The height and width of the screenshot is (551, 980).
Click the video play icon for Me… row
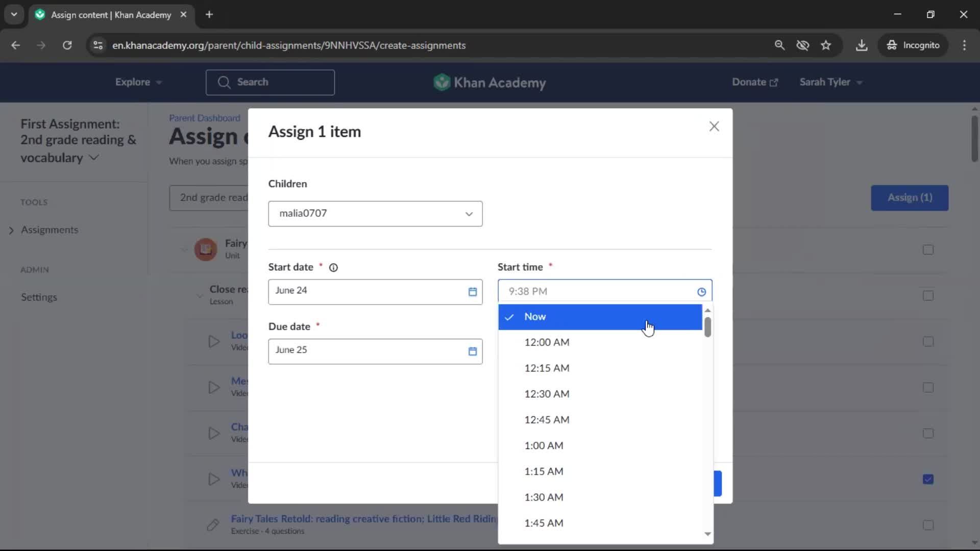pos(214,387)
